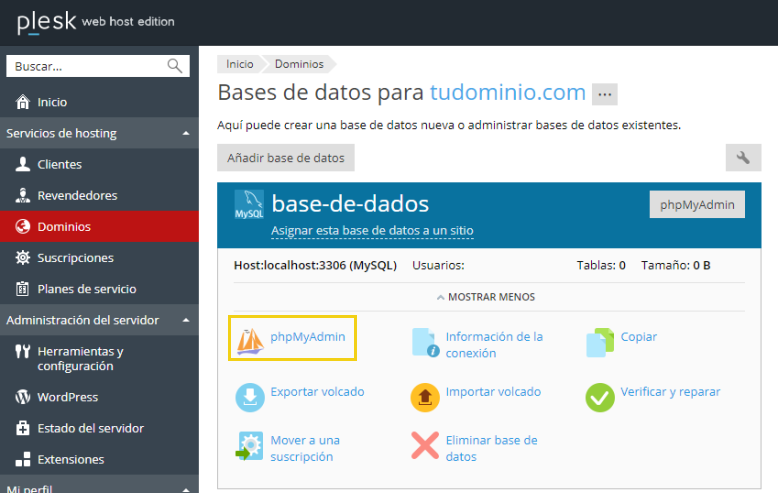Viewport: 778px width, 493px height.
Task: Click Verificar y reparar link
Action: 670,392
